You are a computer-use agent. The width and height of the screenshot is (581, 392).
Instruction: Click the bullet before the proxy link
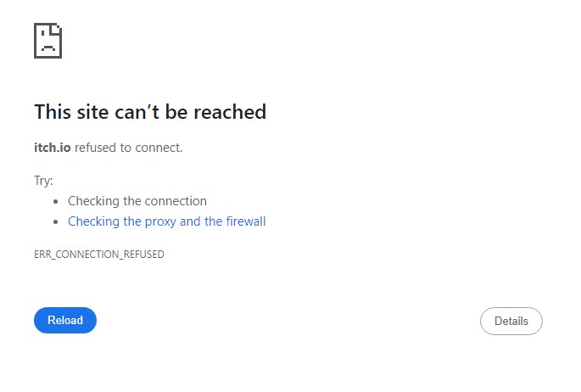[55, 222]
